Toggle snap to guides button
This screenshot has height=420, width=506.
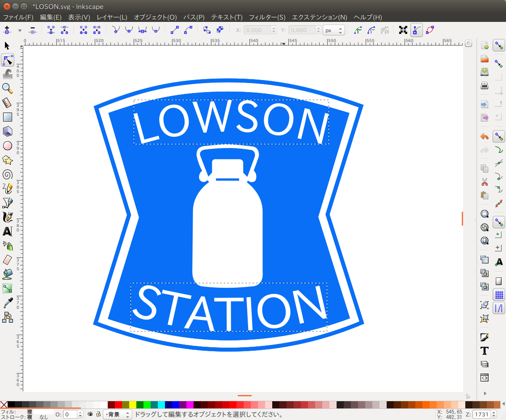pos(499,308)
